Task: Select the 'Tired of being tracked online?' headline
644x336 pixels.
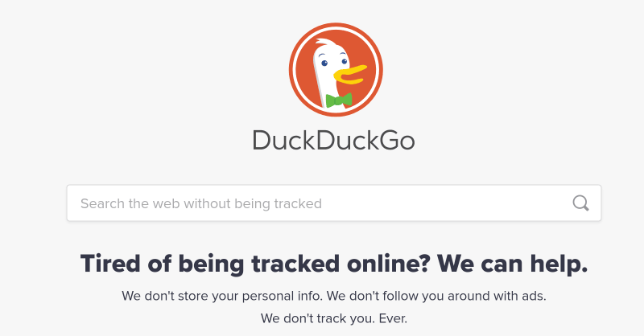Action: point(255,264)
